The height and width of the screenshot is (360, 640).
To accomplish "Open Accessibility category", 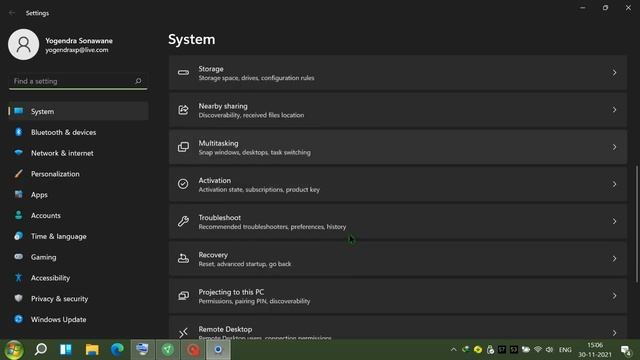I will coord(78,278).
